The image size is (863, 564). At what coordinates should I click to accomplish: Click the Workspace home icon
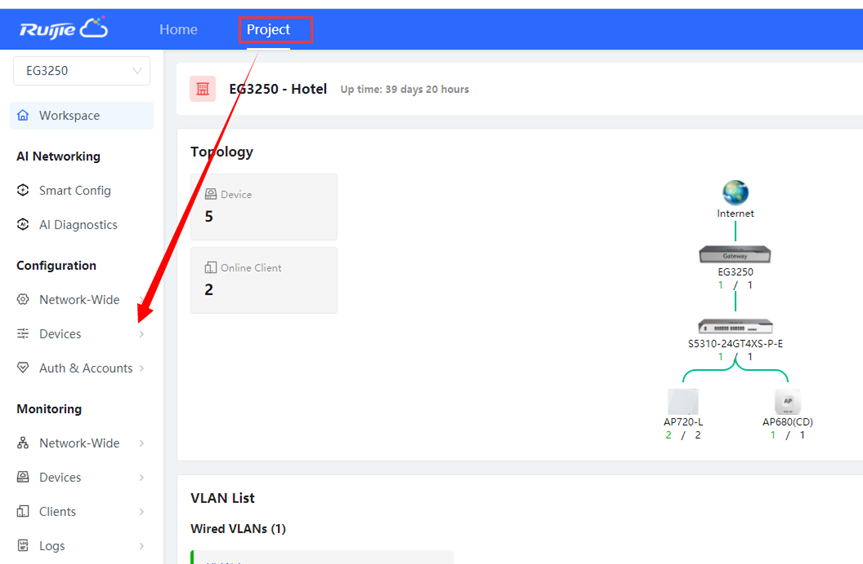23,115
